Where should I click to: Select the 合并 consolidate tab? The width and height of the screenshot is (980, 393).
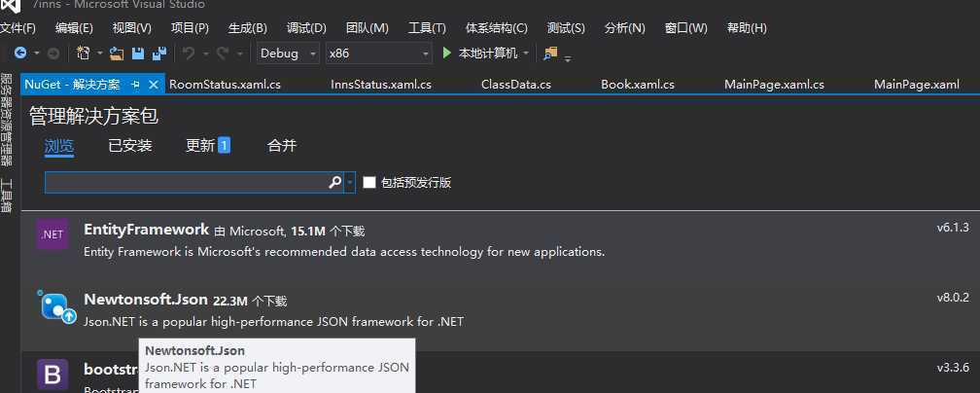tap(282, 146)
